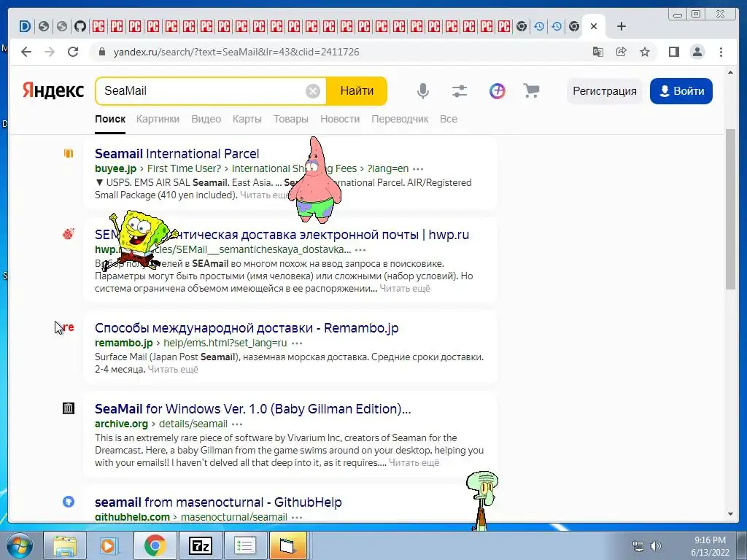Screen dimensions: 747x560
Task: Open the Windows Start menu
Action: [19, 546]
